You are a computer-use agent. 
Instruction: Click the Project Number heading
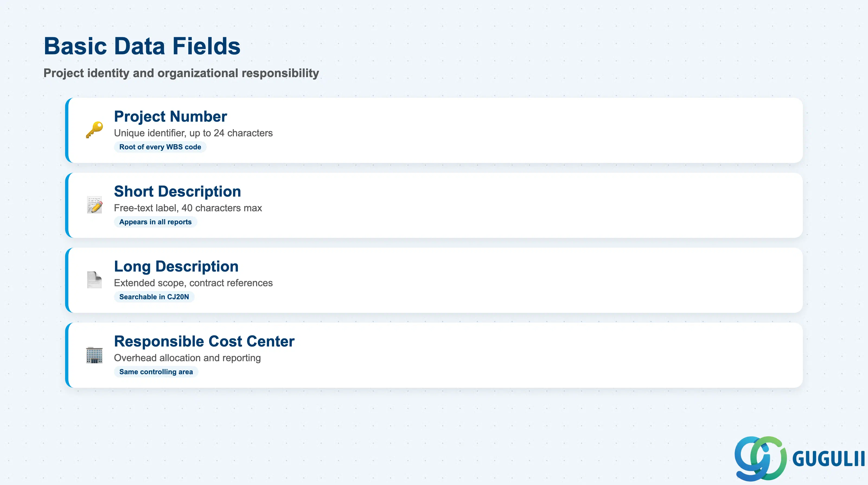[x=171, y=117]
